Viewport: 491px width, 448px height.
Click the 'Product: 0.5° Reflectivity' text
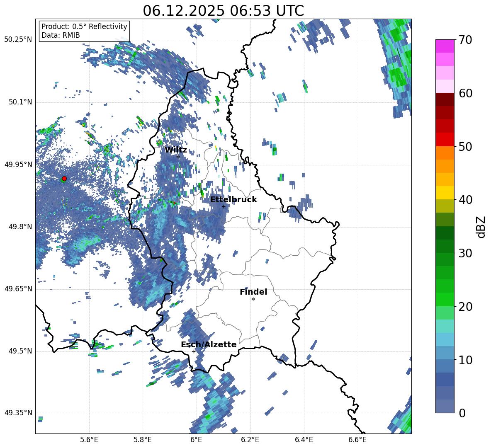[x=84, y=26]
